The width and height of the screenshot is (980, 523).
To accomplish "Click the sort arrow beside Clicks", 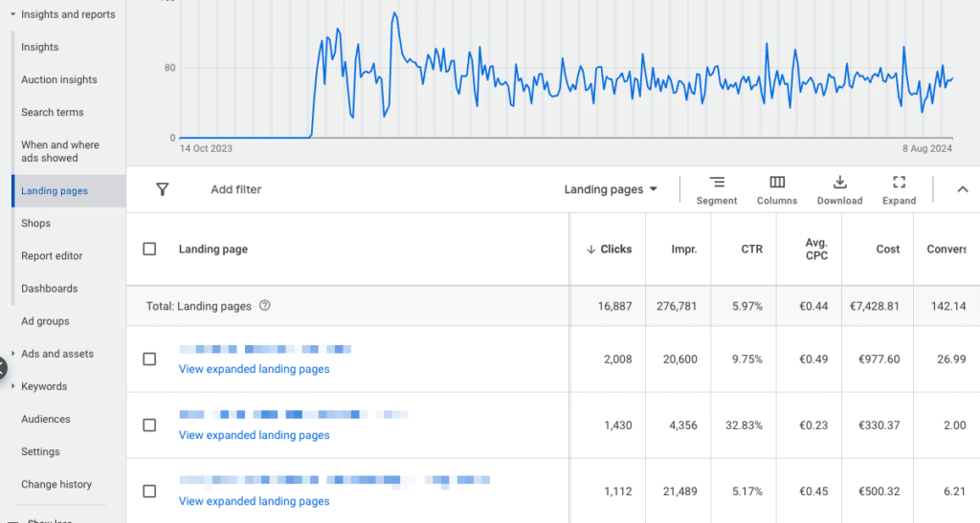I will coord(590,249).
